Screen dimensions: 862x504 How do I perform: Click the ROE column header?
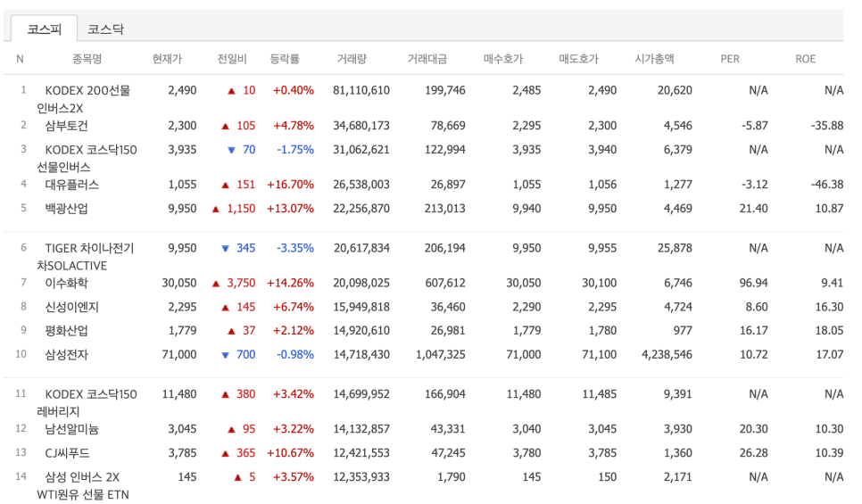(x=806, y=59)
